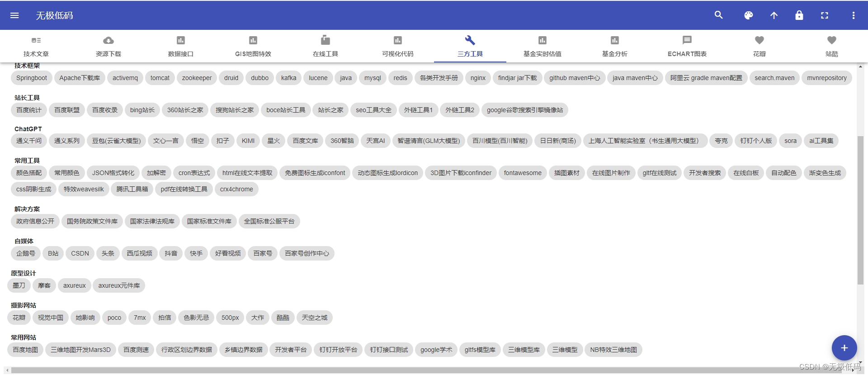The image size is (868, 375).
Task: Open the bing站长 chip
Action: pyautogui.click(x=142, y=110)
